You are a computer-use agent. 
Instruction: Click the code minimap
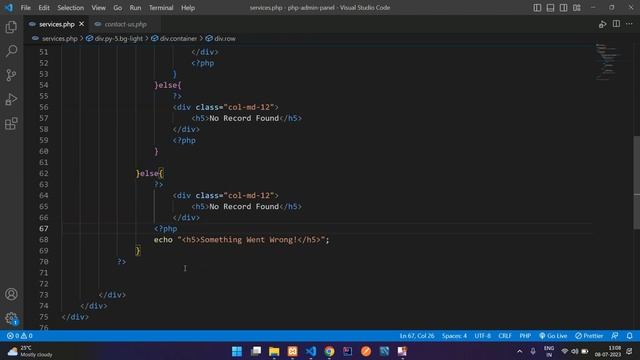coord(608,62)
